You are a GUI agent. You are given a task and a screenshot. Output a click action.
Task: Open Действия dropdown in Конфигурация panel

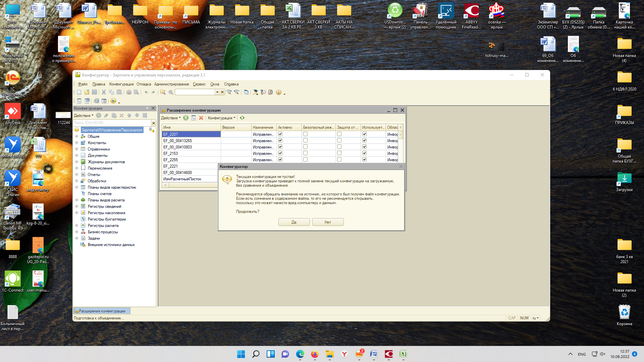84,116
